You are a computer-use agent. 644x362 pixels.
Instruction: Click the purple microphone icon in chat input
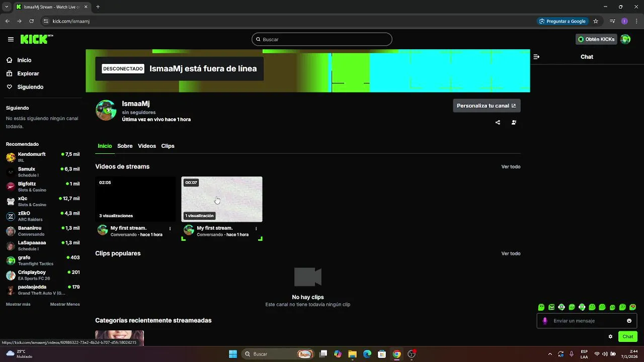coord(545,321)
